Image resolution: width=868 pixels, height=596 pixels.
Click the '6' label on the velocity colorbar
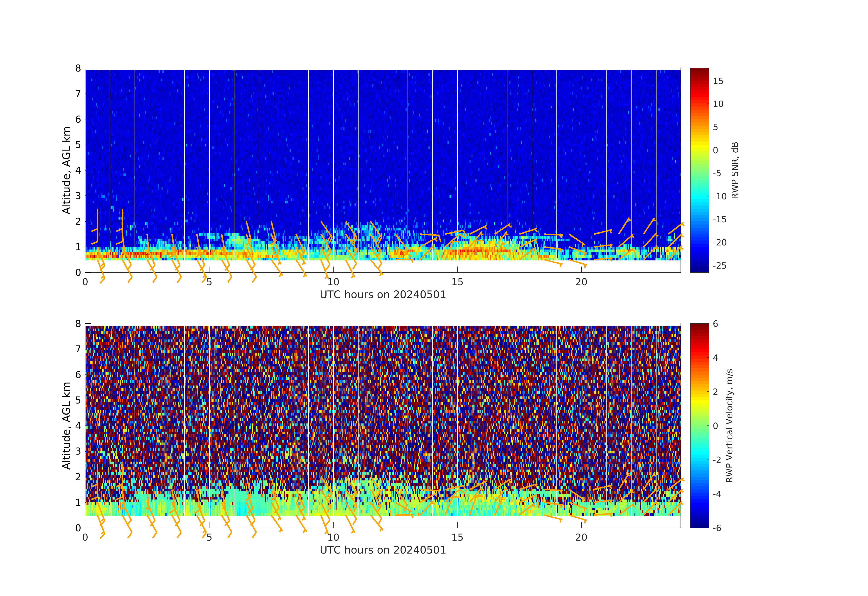[x=715, y=324]
